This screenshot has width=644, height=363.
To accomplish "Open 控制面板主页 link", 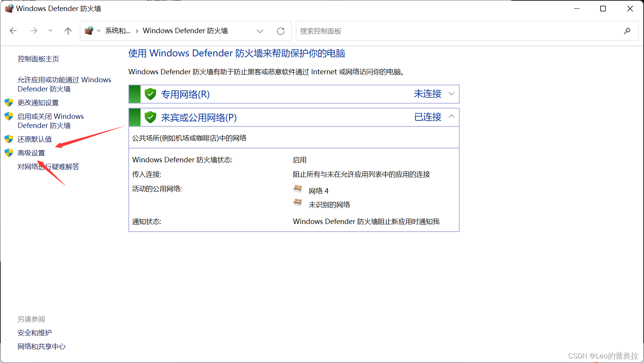I will [38, 59].
